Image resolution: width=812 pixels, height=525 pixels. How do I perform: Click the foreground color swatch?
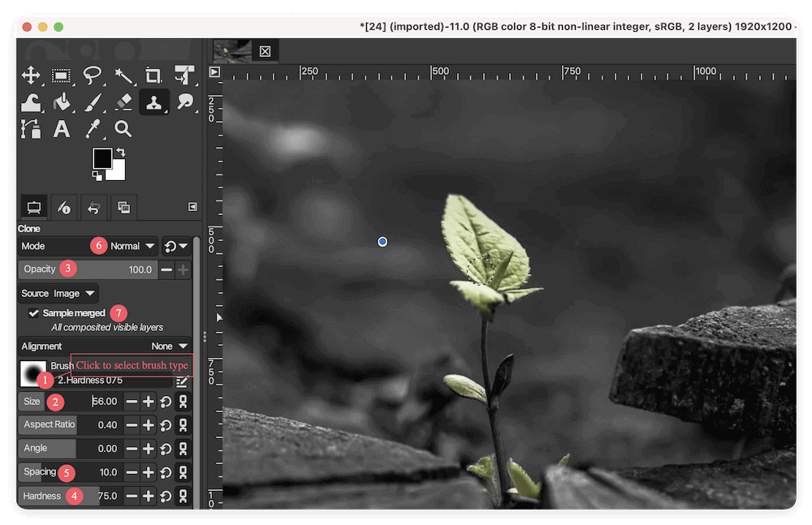pos(104,159)
